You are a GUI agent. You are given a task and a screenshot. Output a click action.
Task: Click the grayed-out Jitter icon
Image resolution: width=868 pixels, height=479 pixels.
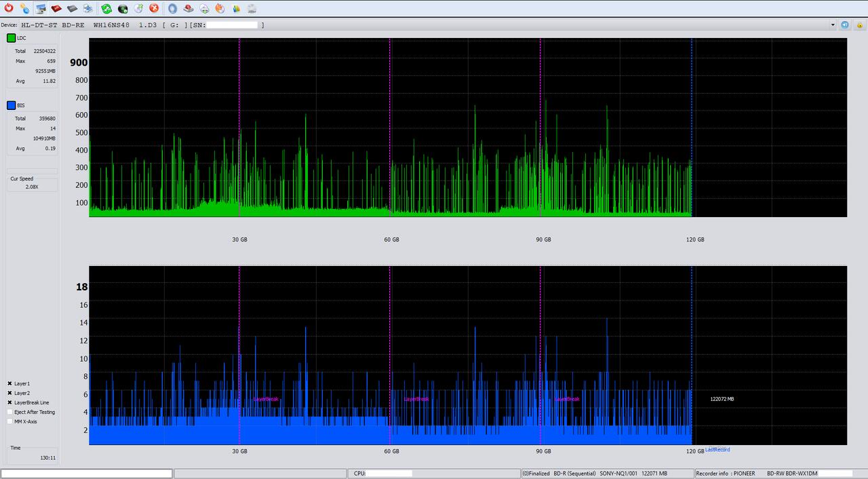[x=252, y=8]
